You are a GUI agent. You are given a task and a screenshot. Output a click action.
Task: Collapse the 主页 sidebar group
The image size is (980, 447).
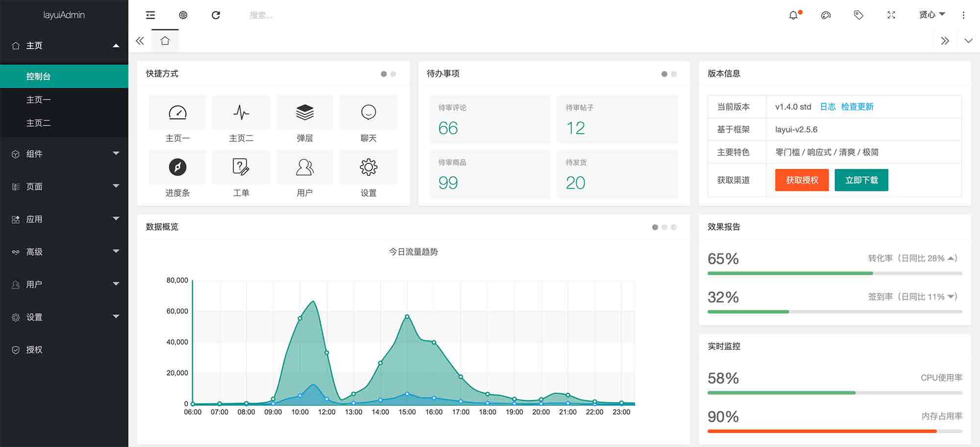(64, 46)
